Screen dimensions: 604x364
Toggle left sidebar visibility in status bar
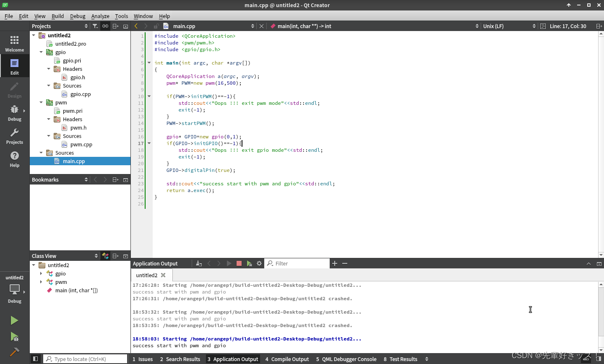(36, 359)
